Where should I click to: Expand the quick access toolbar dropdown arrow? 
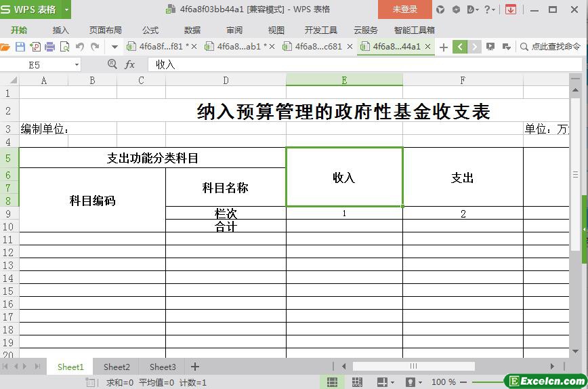(114, 47)
